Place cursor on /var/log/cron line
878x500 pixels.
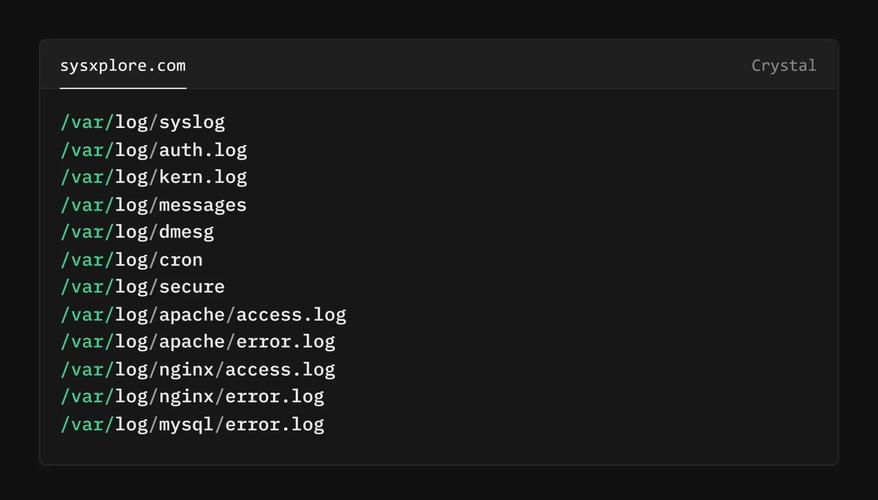131,260
